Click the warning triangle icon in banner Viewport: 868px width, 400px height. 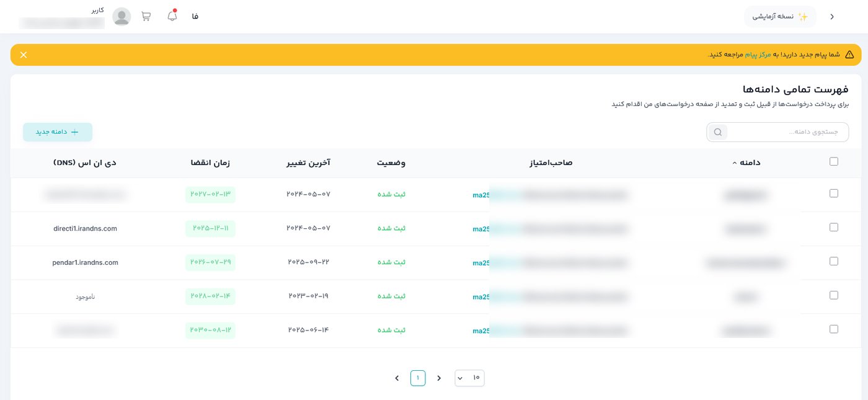click(849, 55)
